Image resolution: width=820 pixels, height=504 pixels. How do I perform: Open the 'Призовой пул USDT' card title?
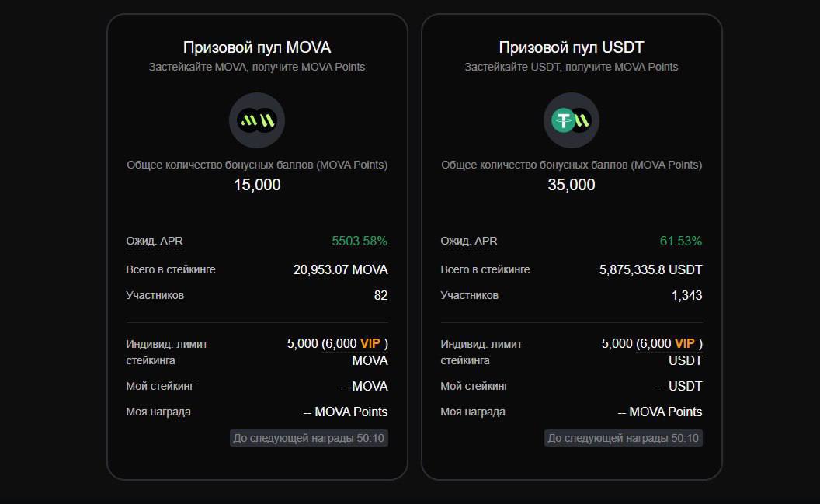tap(572, 47)
